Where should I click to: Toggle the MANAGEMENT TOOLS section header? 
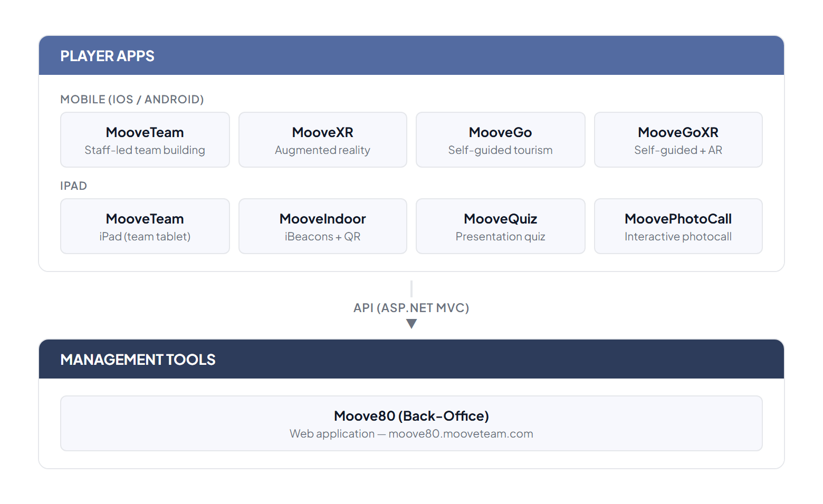[x=138, y=360]
